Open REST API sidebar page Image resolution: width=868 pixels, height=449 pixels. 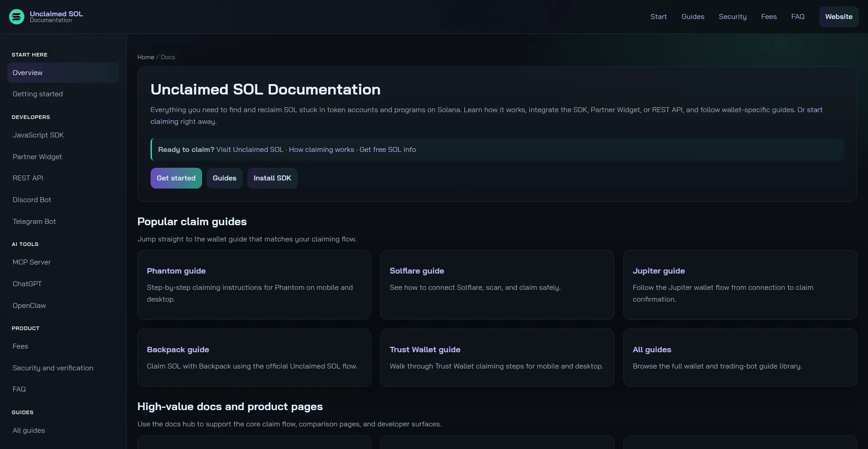63,178
